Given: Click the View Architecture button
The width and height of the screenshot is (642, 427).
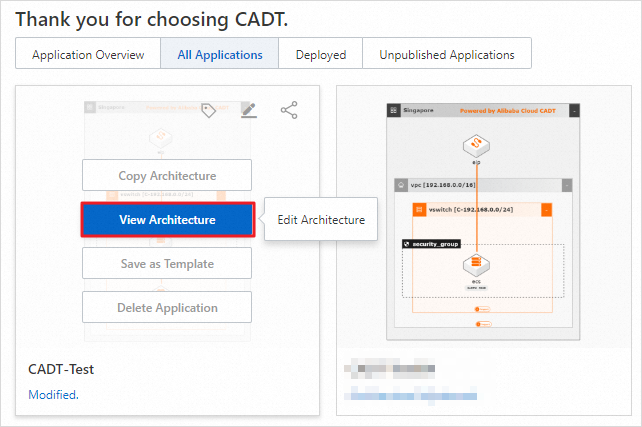Looking at the screenshot, I should click(x=167, y=220).
